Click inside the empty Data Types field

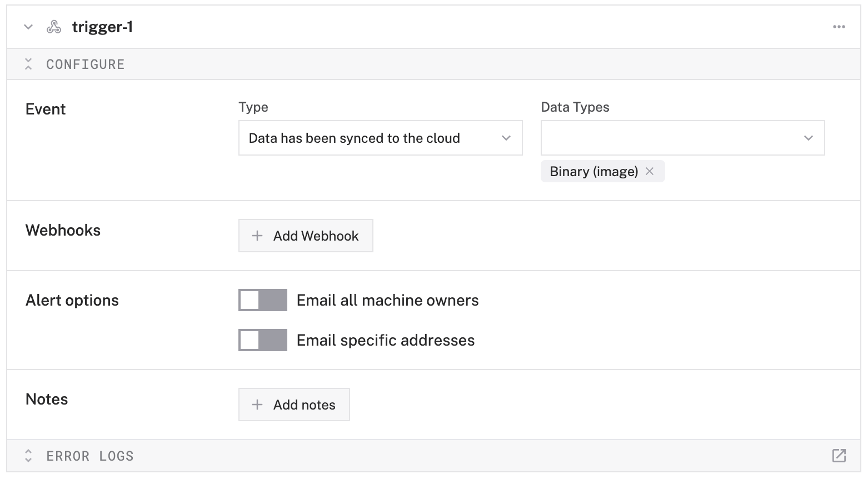click(639, 138)
